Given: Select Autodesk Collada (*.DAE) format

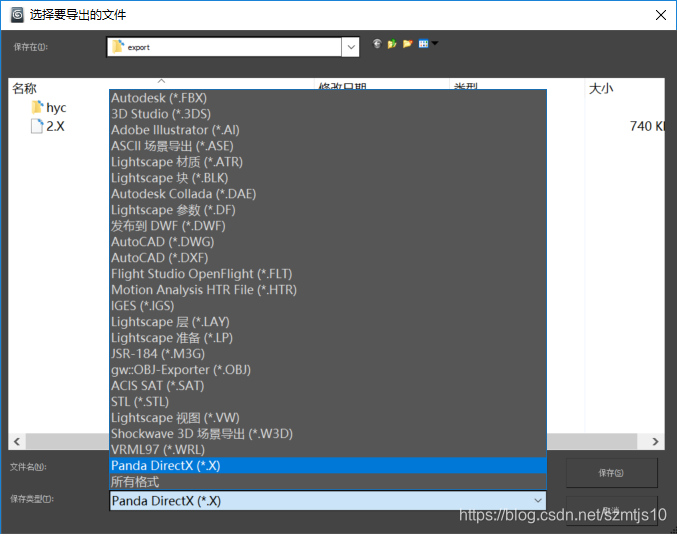Looking at the screenshot, I should 328,194.
